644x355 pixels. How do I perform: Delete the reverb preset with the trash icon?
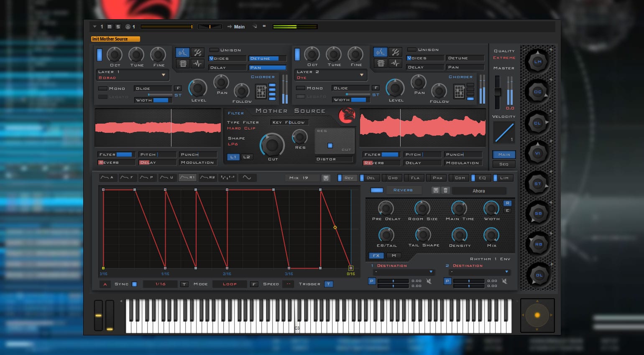pyautogui.click(x=445, y=190)
